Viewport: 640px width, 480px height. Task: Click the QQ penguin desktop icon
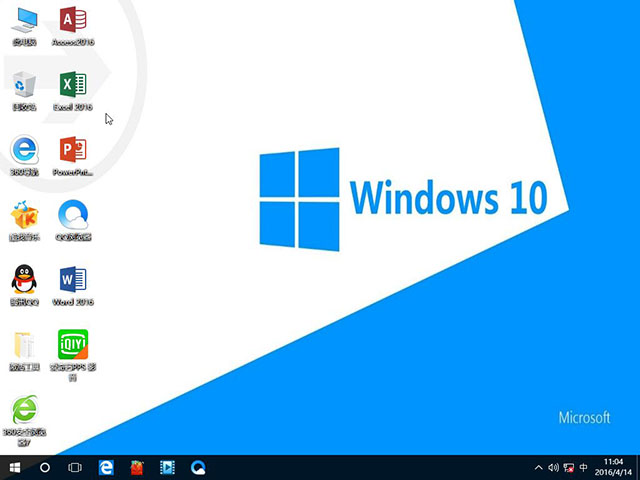[24, 280]
